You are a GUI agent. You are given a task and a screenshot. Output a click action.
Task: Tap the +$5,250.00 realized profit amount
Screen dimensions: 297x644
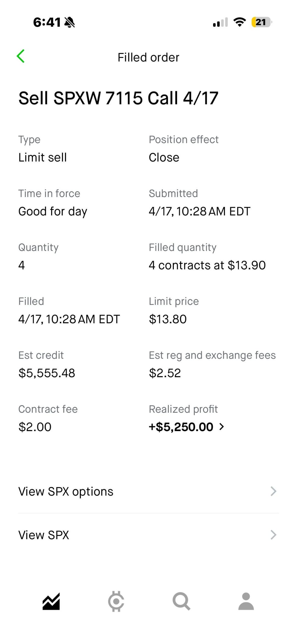pyautogui.click(x=181, y=427)
